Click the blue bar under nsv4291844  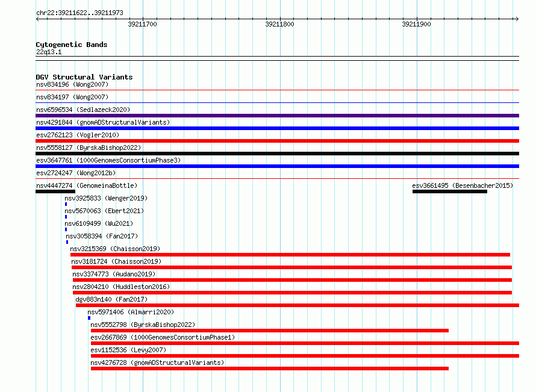click(277, 128)
